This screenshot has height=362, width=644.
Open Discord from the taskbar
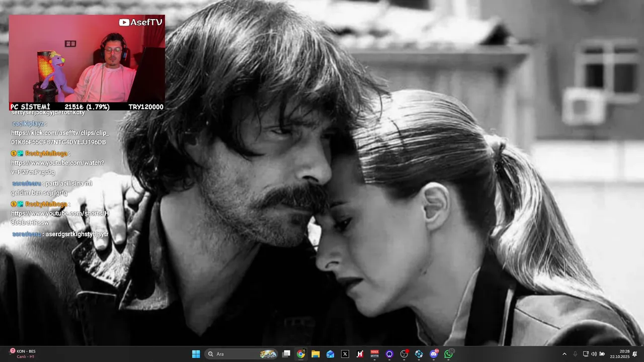pos(434,354)
